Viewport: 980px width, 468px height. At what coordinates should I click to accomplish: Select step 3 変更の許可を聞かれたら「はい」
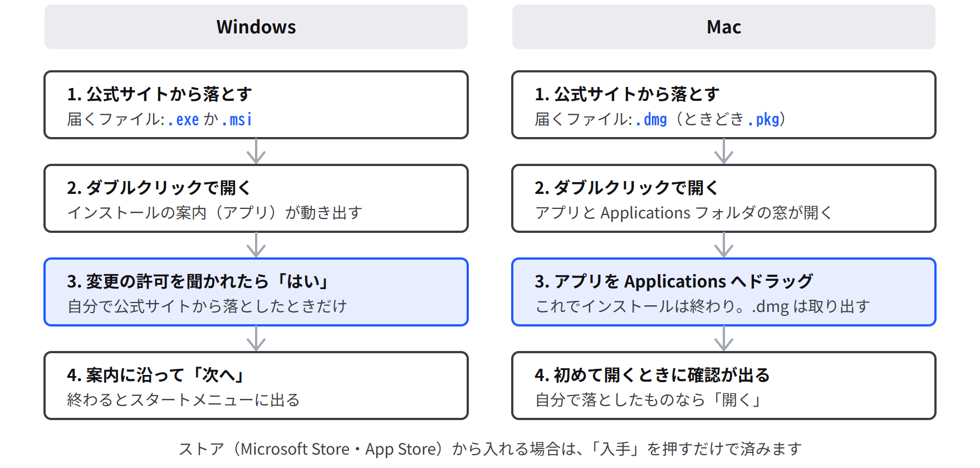pos(256,292)
